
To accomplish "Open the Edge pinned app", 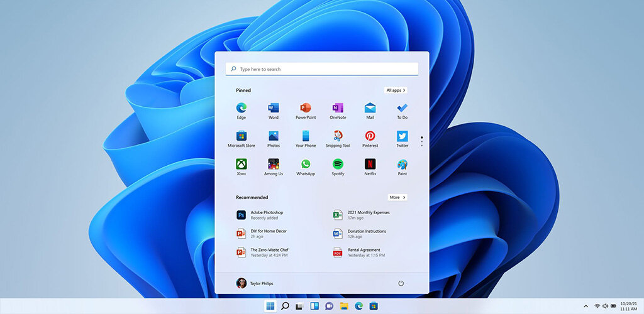I will pyautogui.click(x=241, y=111).
